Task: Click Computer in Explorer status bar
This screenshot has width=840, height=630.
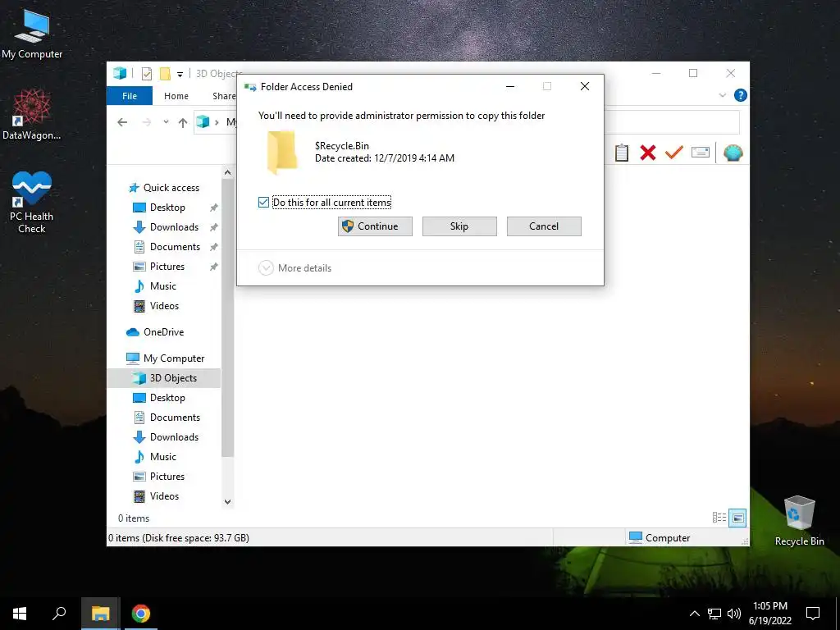Action: [660, 538]
